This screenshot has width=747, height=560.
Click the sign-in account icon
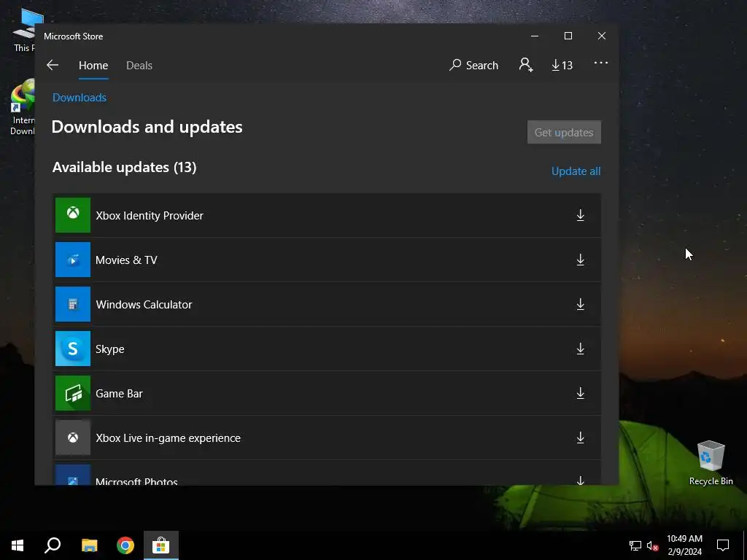(x=526, y=65)
